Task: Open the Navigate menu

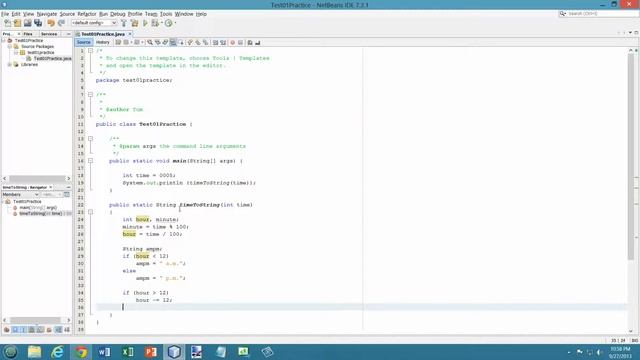Action: pyautogui.click(x=47, y=14)
